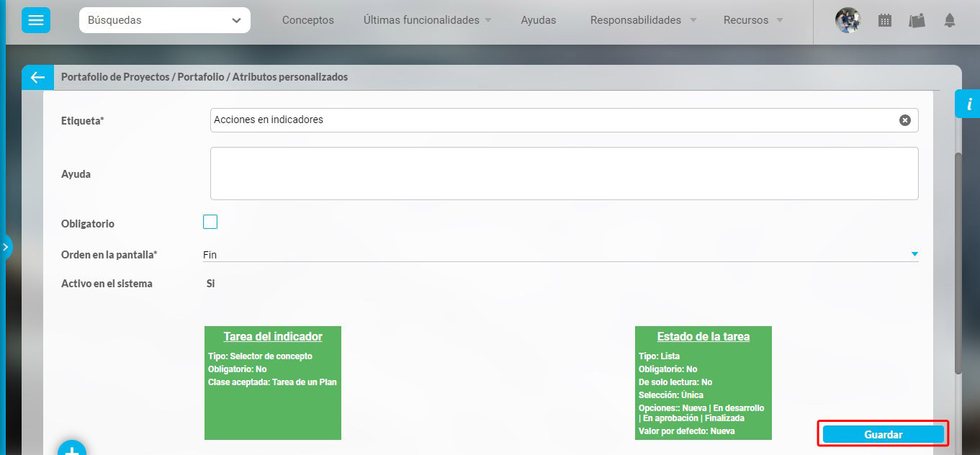Image resolution: width=980 pixels, height=455 pixels.
Task: Focus the Ayuda text area
Action: tap(564, 174)
